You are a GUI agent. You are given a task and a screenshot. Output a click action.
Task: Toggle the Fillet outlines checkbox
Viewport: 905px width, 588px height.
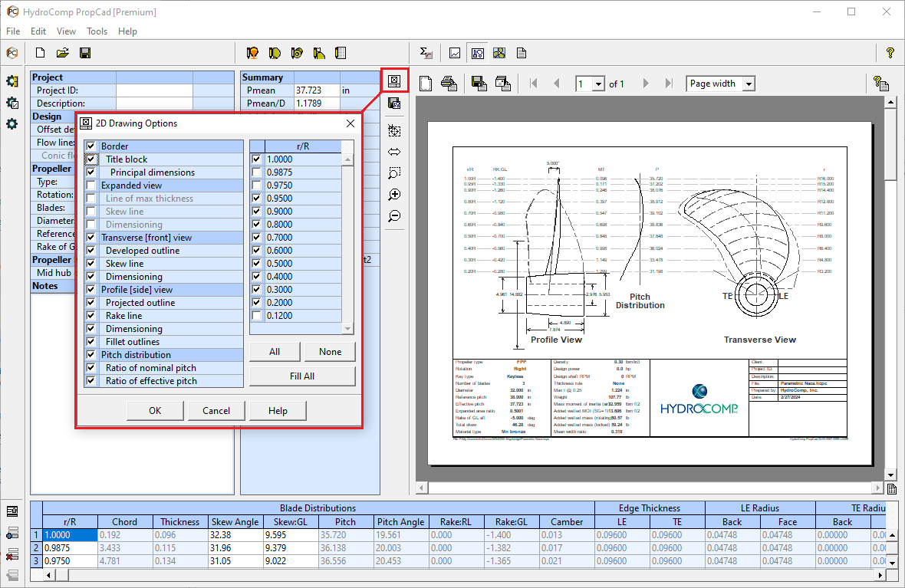[x=90, y=342]
